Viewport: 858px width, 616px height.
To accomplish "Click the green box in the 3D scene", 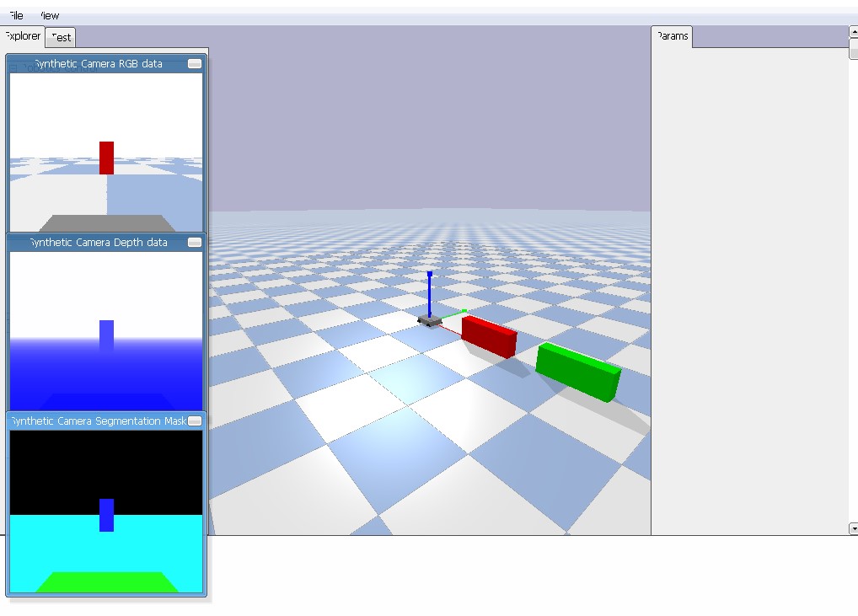I will pyautogui.click(x=578, y=372).
